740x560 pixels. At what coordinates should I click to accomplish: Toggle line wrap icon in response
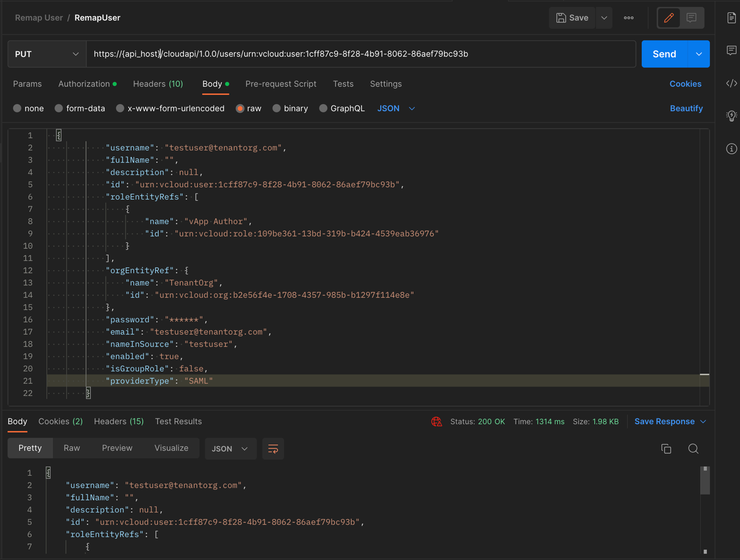273,449
